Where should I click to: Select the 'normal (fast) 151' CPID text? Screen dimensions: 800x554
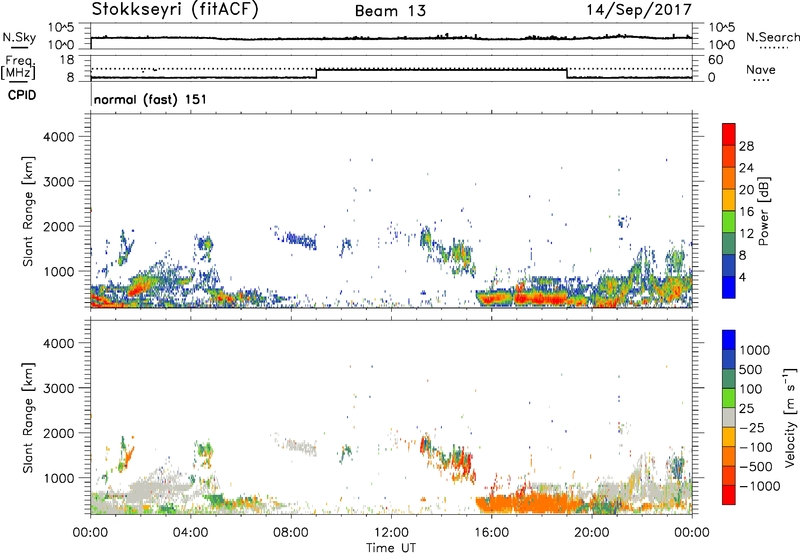(x=151, y=99)
